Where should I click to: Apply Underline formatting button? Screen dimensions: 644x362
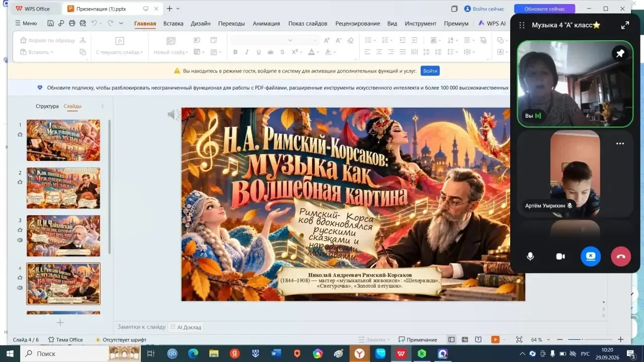259,52
